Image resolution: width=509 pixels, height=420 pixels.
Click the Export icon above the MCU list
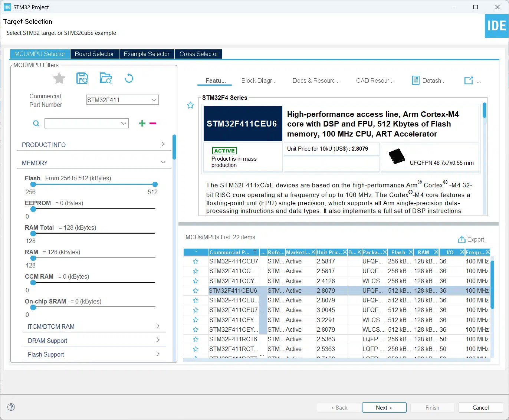point(462,240)
